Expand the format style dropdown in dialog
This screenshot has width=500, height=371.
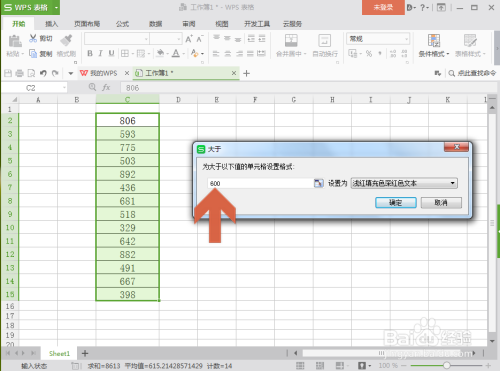coord(452,183)
